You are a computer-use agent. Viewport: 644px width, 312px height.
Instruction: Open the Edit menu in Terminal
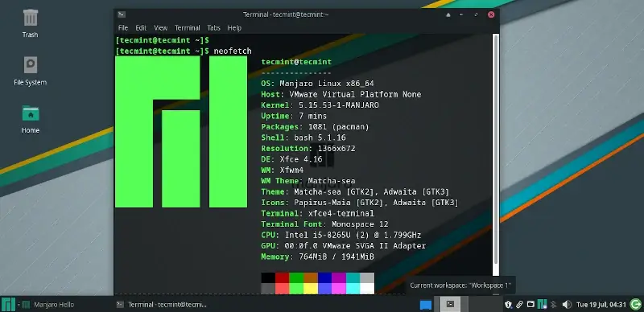click(x=141, y=28)
